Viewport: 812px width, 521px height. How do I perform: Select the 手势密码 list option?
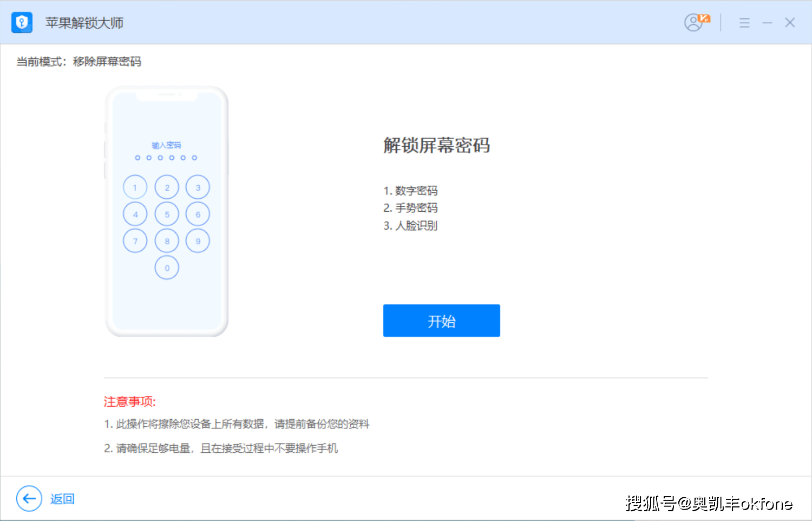click(410, 208)
